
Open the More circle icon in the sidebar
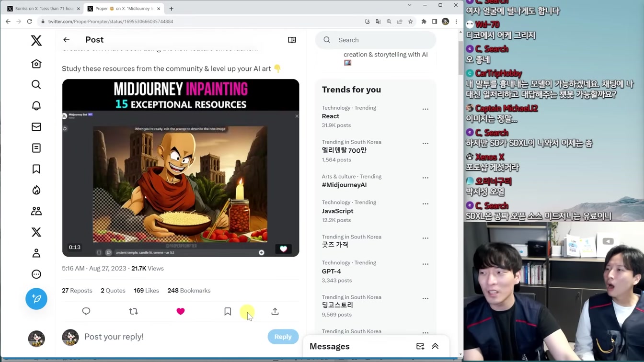[36, 274]
